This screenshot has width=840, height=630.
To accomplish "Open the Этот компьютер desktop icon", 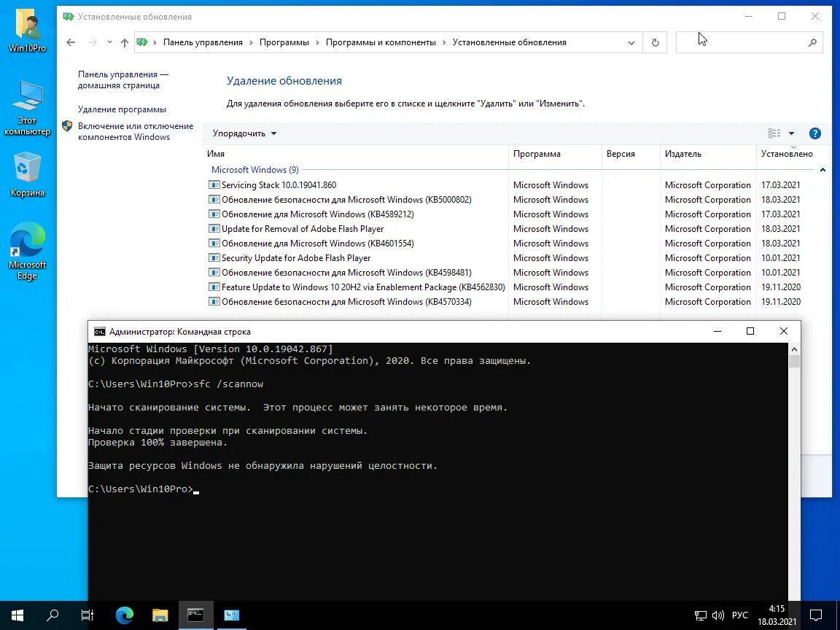I will 27,108.
